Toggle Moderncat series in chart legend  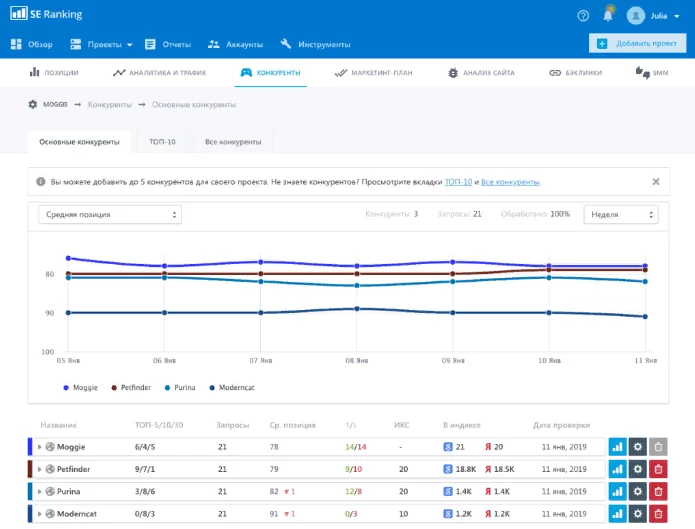(232, 388)
